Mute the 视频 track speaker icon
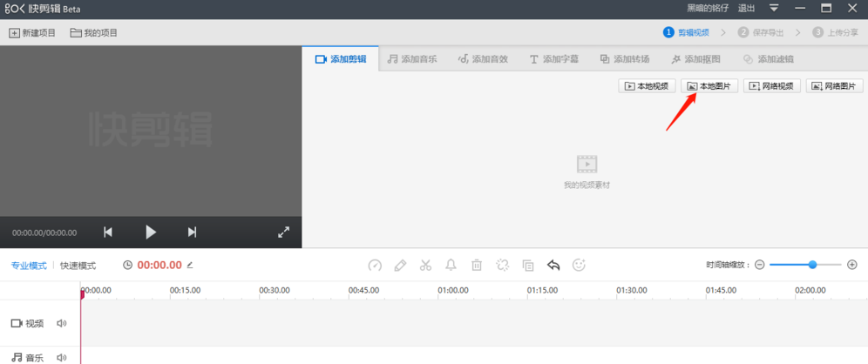Viewport: 868px width, 364px height. pyautogui.click(x=62, y=323)
